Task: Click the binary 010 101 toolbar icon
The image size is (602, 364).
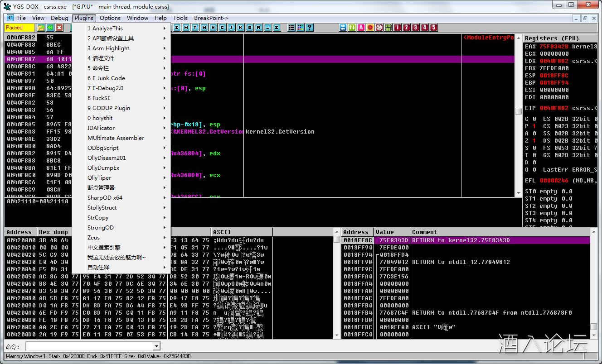Action: [388, 28]
